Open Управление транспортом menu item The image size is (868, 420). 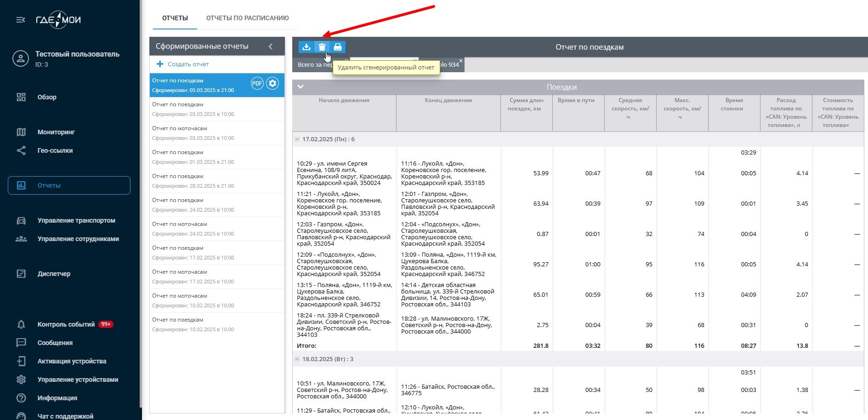(76, 220)
